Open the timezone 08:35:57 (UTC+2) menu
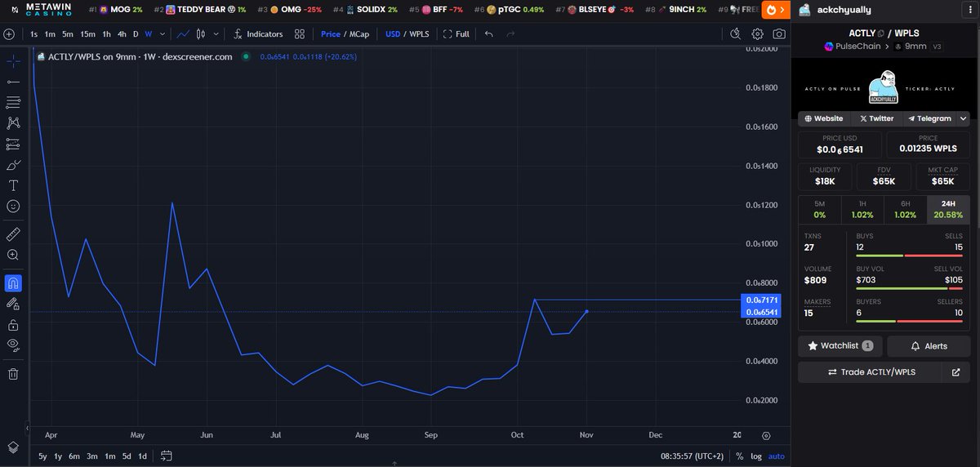Image resolution: width=980 pixels, height=467 pixels. click(693, 456)
